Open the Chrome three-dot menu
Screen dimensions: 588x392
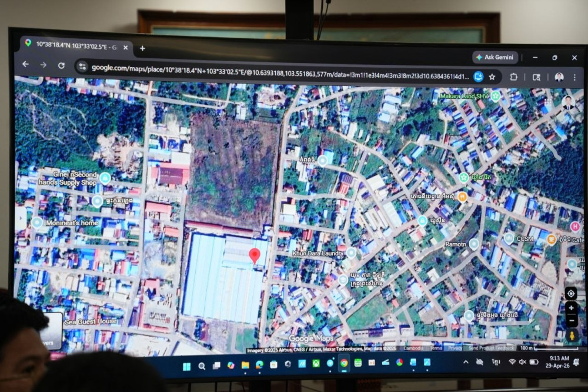click(576, 78)
